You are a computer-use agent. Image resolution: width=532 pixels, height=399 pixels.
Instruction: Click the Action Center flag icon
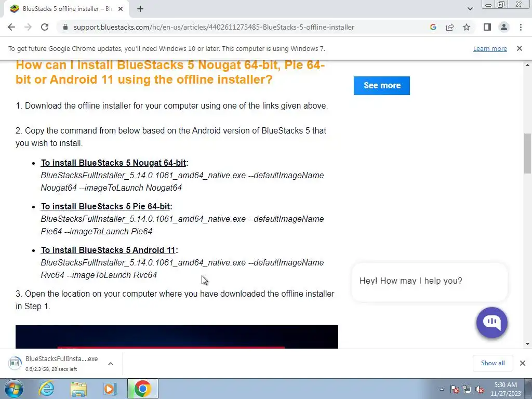454,389
